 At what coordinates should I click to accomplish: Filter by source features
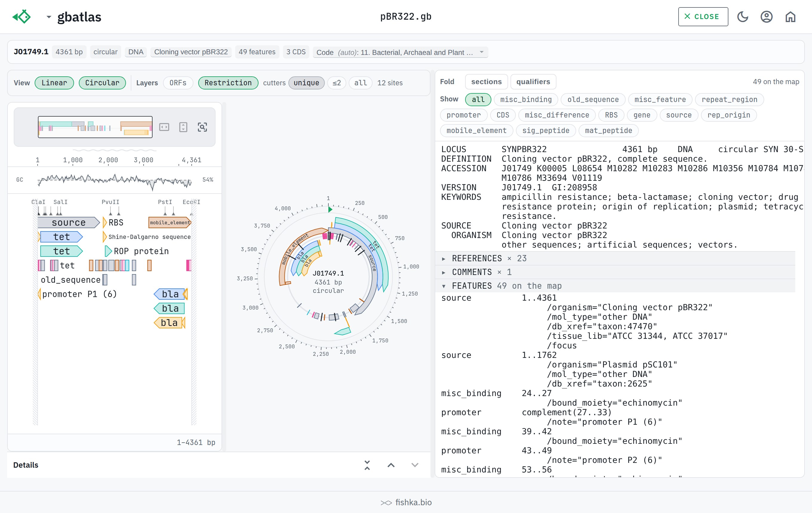[x=679, y=115]
